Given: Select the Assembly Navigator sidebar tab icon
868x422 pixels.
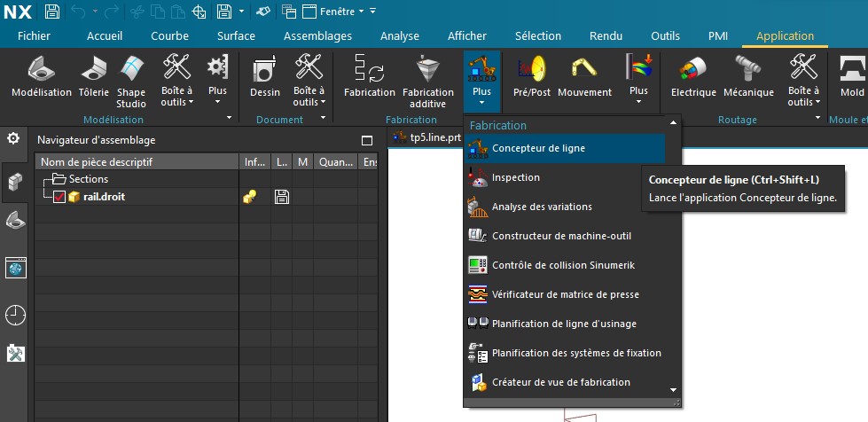Looking at the screenshot, I should [15, 182].
